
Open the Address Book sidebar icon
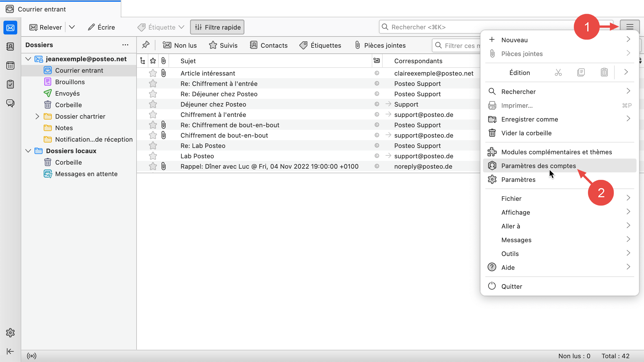10,47
